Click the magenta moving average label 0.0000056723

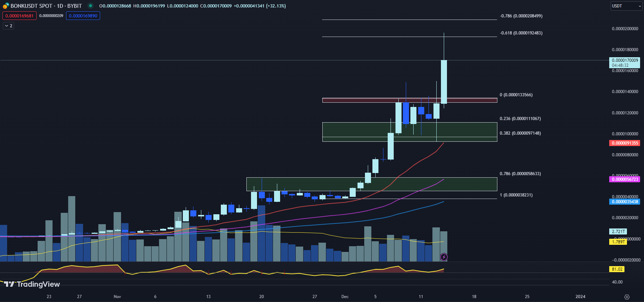coord(625,179)
